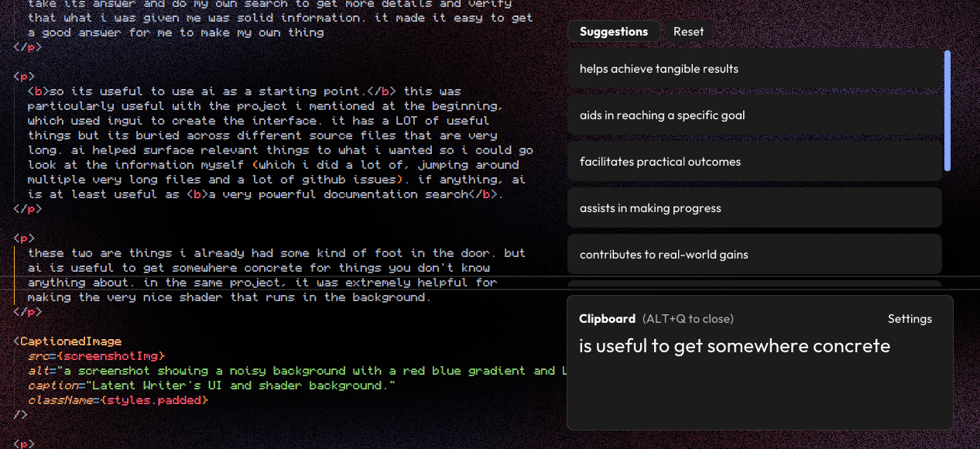This screenshot has height=449, width=980.
Task: Click the line "anything about. in the same project"
Action: (x=262, y=283)
